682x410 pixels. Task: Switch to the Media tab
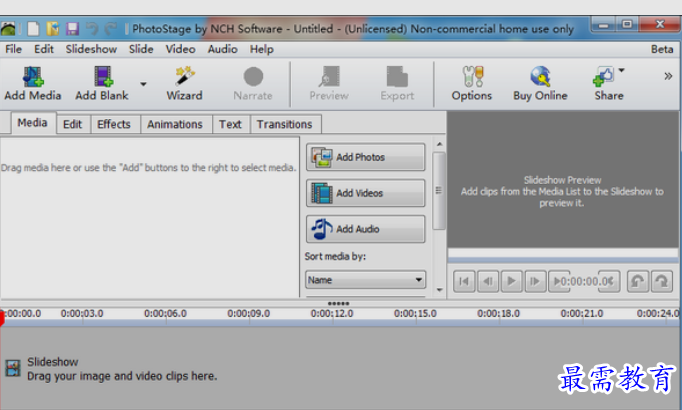click(x=33, y=123)
